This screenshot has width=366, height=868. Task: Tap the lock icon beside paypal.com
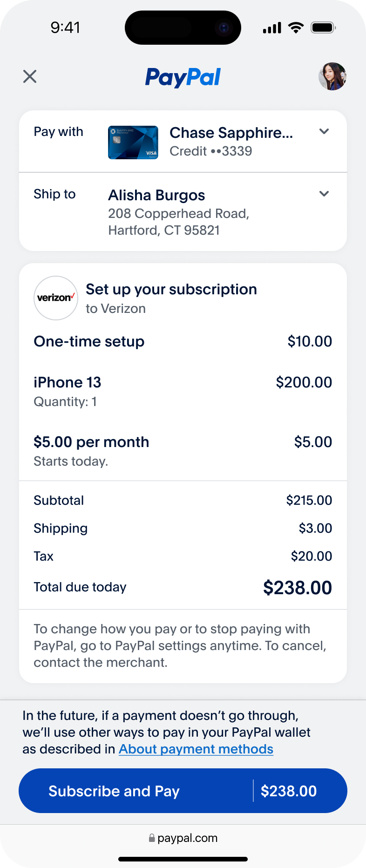click(x=152, y=838)
